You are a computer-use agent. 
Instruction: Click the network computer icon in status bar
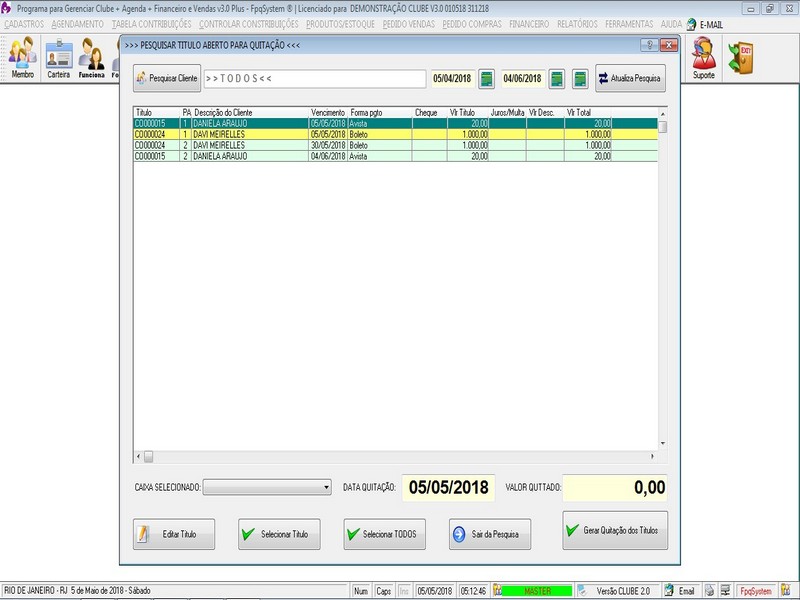tap(725, 591)
